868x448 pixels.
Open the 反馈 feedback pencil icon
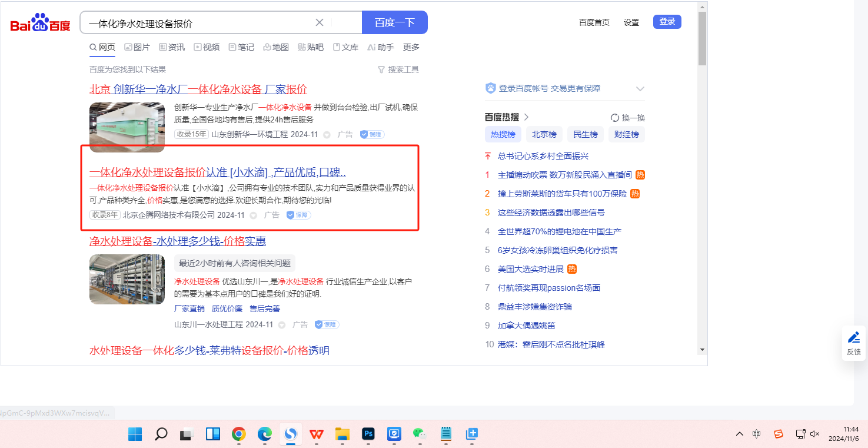(x=853, y=338)
